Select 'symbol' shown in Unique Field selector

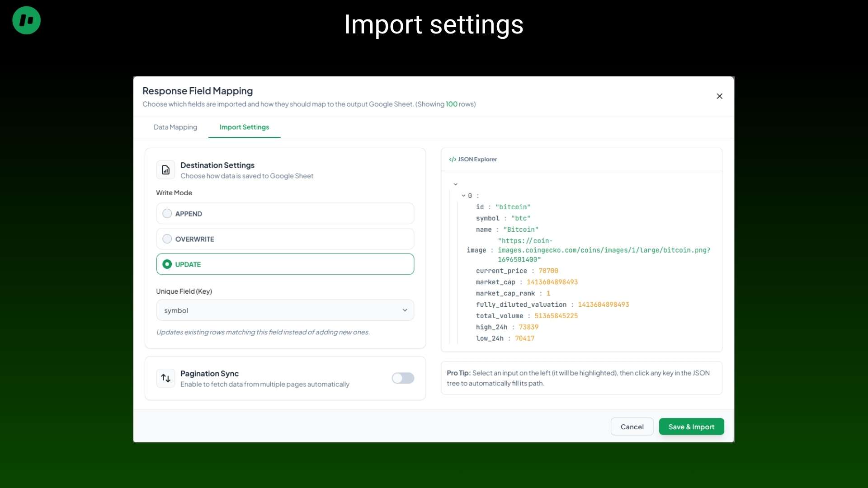(176, 310)
